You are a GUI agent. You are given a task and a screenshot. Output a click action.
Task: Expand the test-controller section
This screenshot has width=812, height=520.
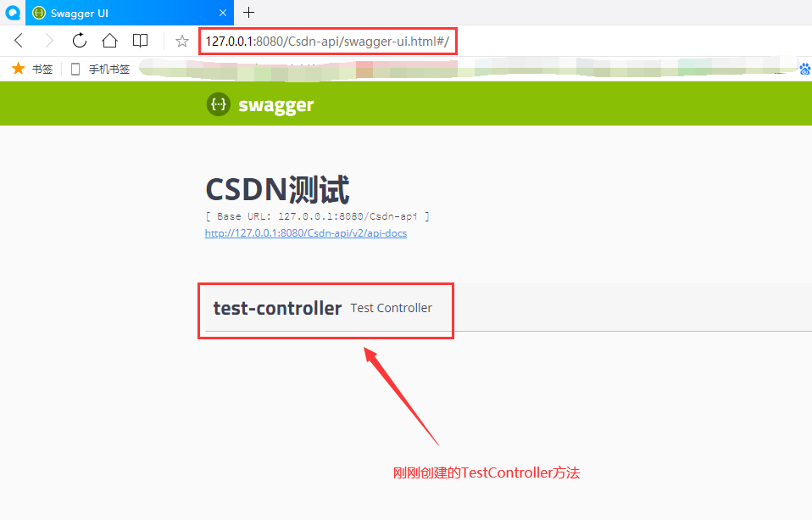point(509,308)
